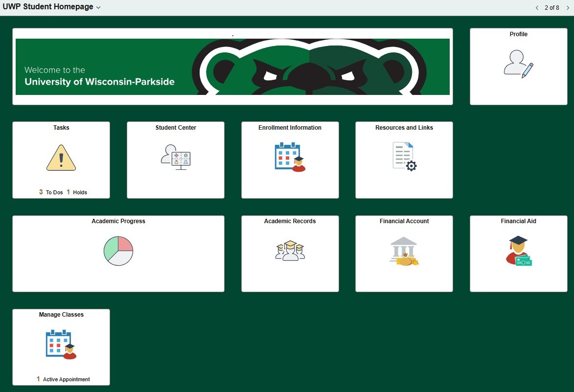The height and width of the screenshot is (392, 574).
Task: Select the Manage Classes tile title
Action: (61, 314)
